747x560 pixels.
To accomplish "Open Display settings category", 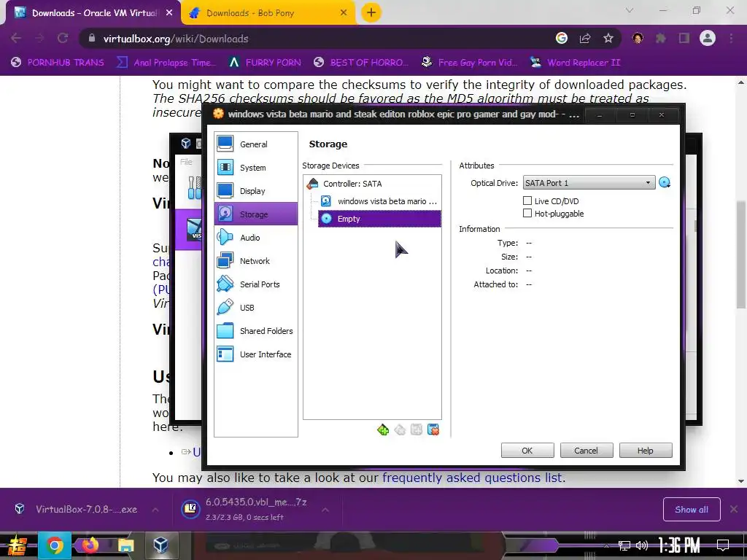I will [x=256, y=190].
